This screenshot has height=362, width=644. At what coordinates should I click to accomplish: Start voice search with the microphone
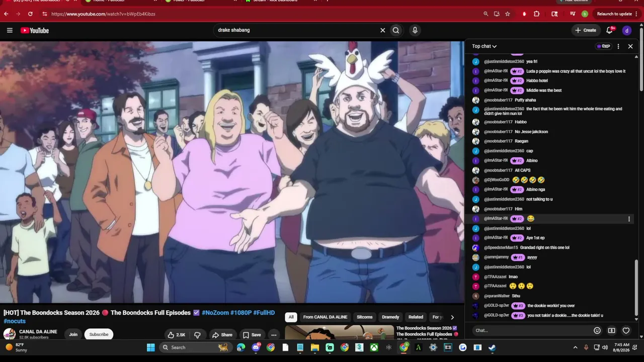415,30
